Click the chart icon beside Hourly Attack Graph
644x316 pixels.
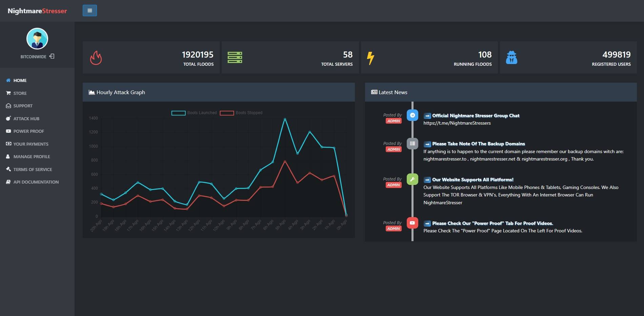92,92
